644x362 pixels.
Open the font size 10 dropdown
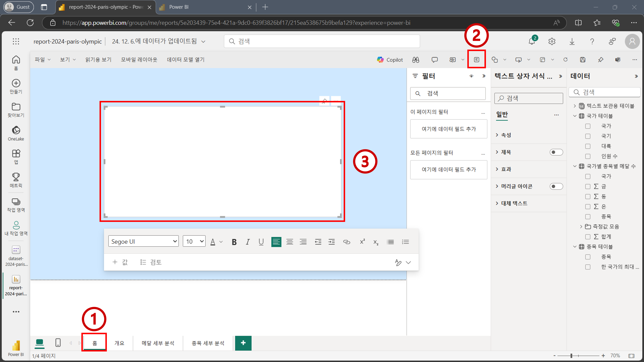(x=194, y=241)
